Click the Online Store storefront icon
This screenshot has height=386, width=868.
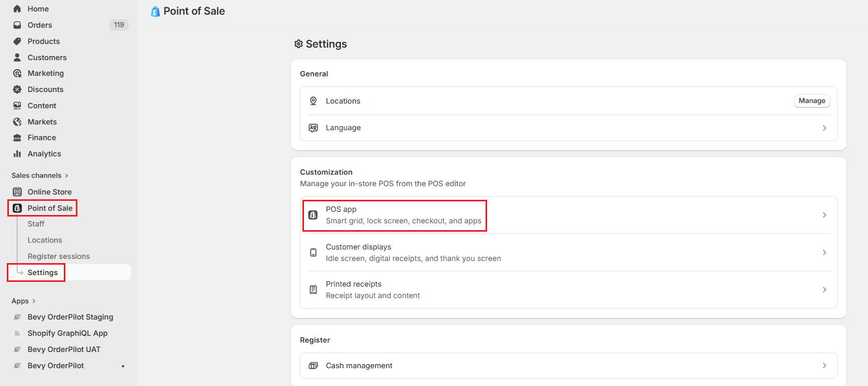tap(17, 192)
